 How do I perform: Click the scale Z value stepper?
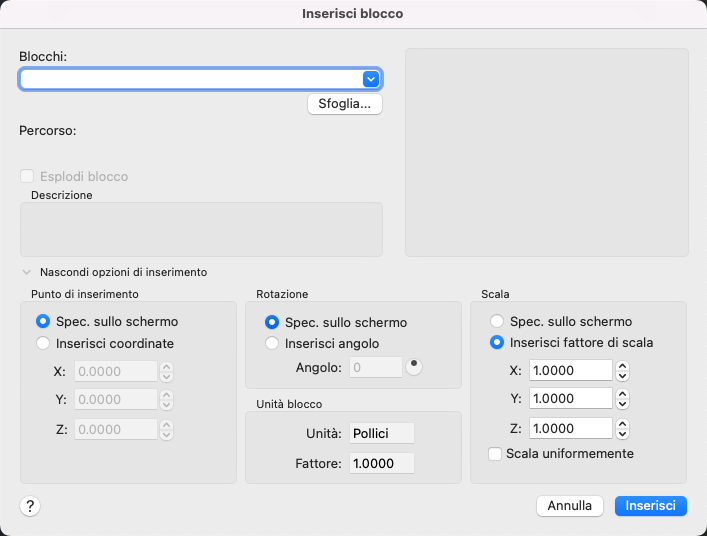(623, 428)
